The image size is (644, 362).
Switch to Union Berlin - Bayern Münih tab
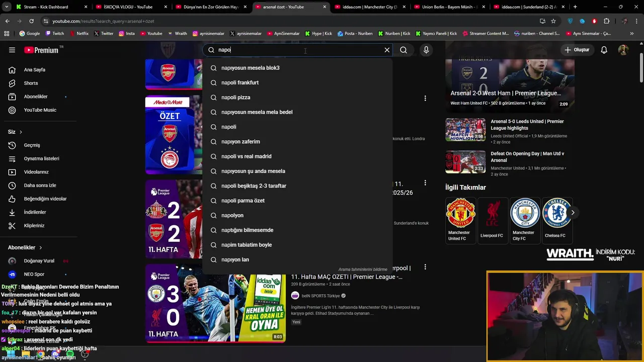click(450, 7)
